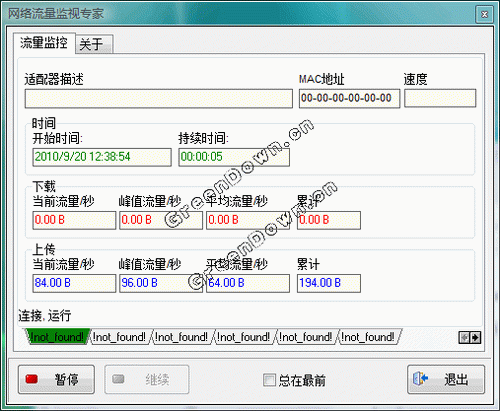500x411 pixels.
Task: Click the 速度 speed field
Action: [x=440, y=98]
